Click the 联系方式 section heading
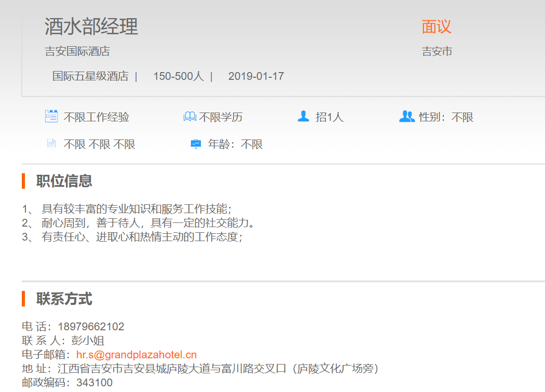This screenshot has width=545, height=392. coord(64,299)
